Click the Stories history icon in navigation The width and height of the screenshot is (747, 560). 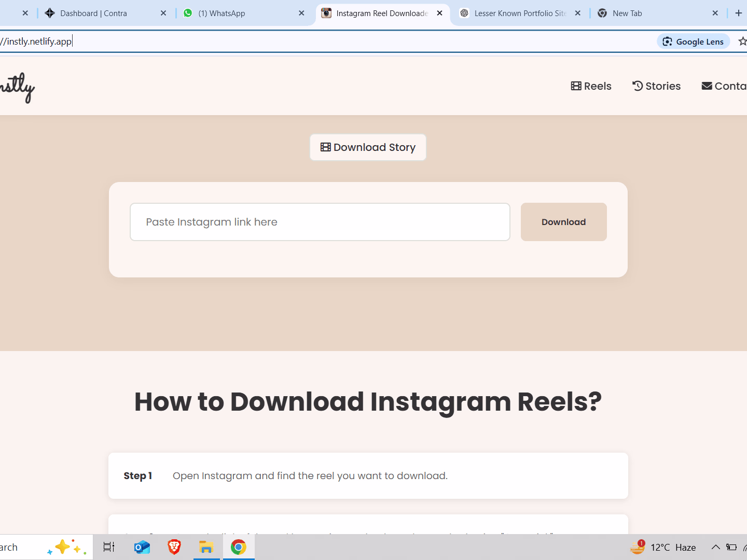[637, 86]
